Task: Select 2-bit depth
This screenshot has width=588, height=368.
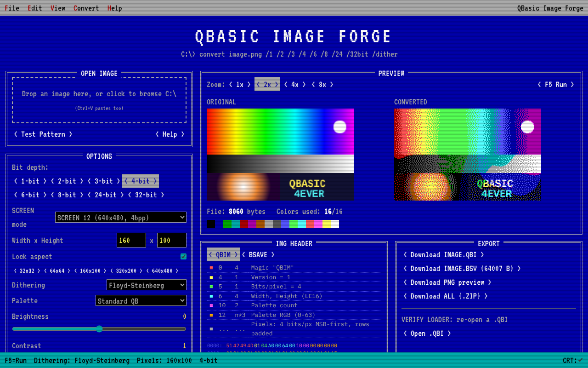Action: click(67, 181)
